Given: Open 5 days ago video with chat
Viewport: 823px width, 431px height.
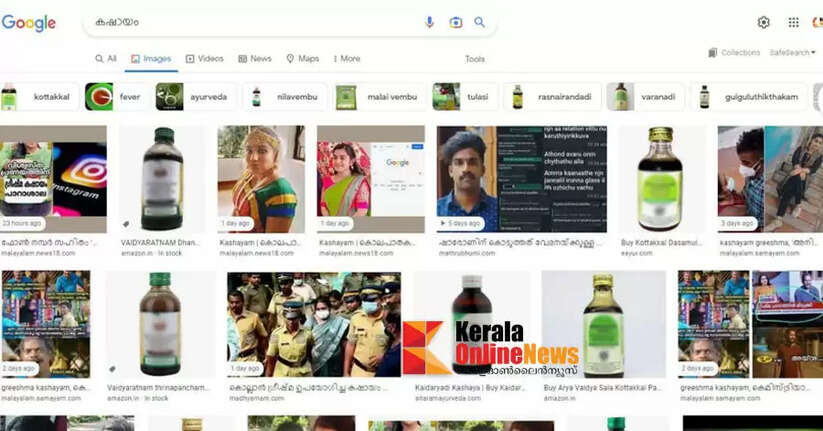Looking at the screenshot, I should (x=522, y=179).
